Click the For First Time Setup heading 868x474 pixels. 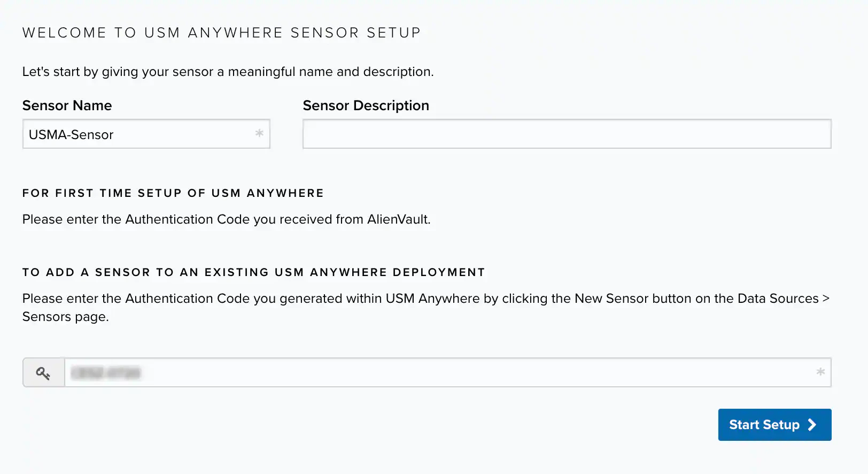(173, 193)
